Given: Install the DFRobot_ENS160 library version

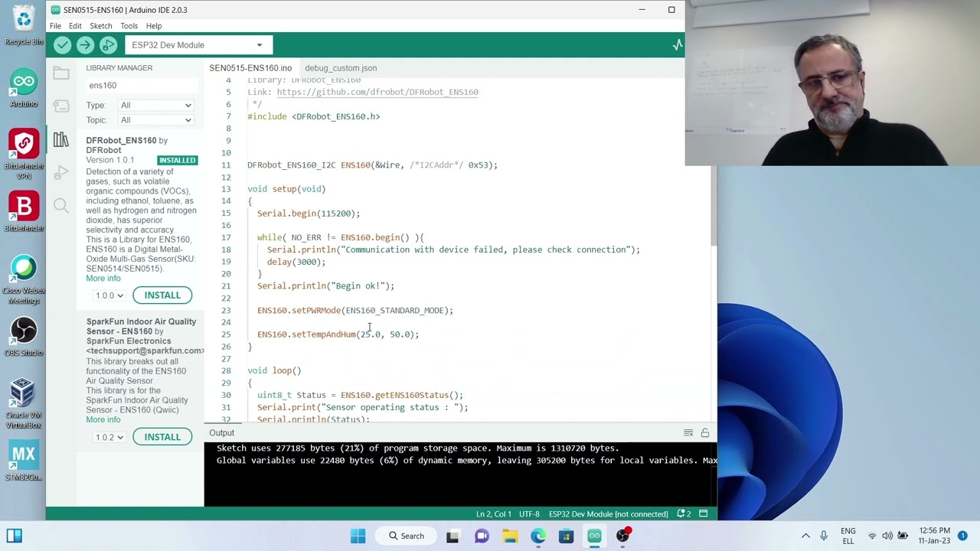Looking at the screenshot, I should coord(162,295).
